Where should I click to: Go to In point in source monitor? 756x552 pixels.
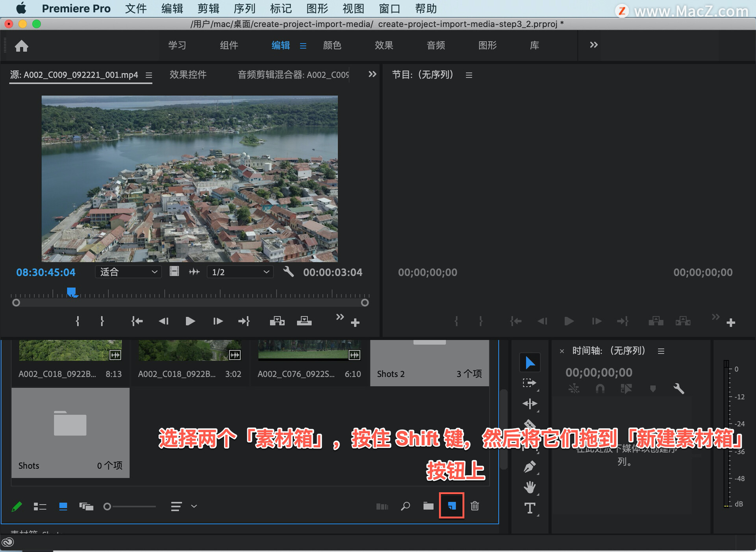click(137, 321)
